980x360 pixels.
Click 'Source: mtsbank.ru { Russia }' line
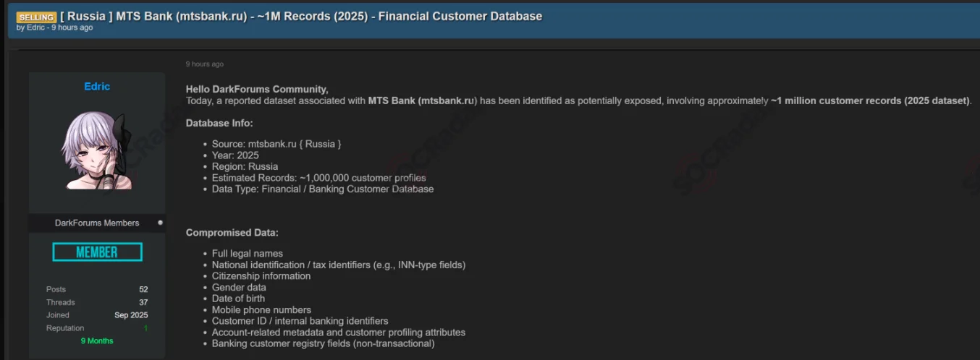click(276, 144)
